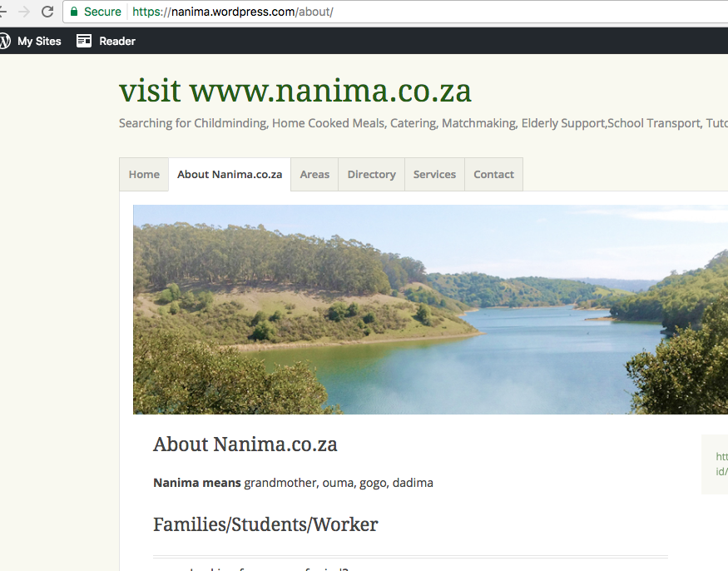The image size is (728, 571).
Task: Click the browser address bar URL
Action: pos(233,12)
